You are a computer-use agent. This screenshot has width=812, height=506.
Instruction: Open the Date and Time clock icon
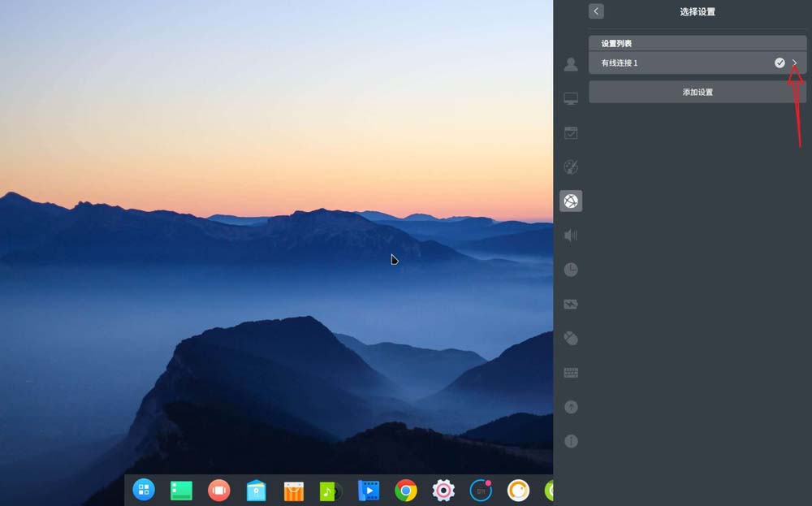click(571, 270)
